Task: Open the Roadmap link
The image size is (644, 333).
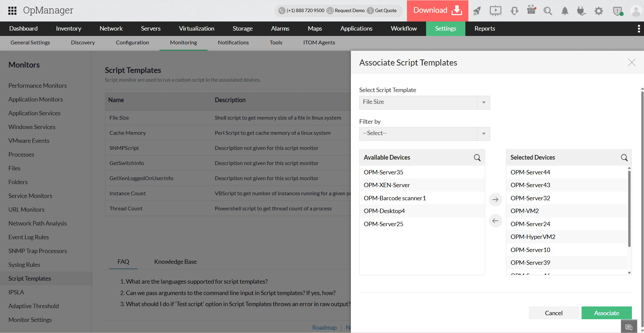Action: point(324,327)
